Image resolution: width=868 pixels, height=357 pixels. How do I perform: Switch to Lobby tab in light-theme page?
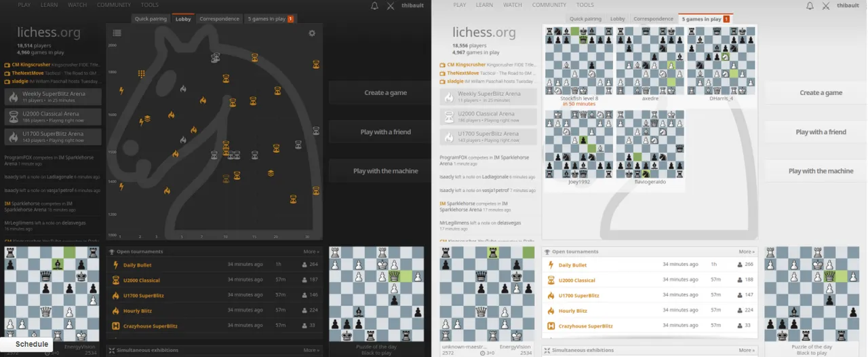coord(618,19)
